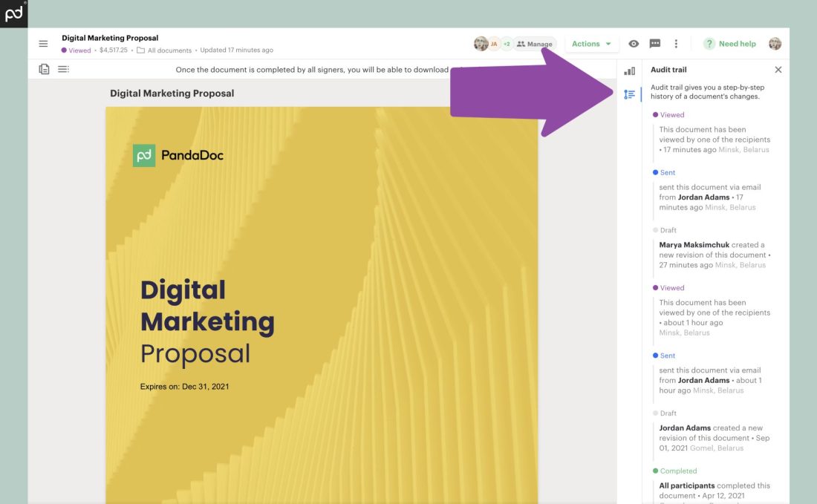This screenshot has width=817, height=504.
Task: Click the Manage recipients button
Action: [x=534, y=44]
